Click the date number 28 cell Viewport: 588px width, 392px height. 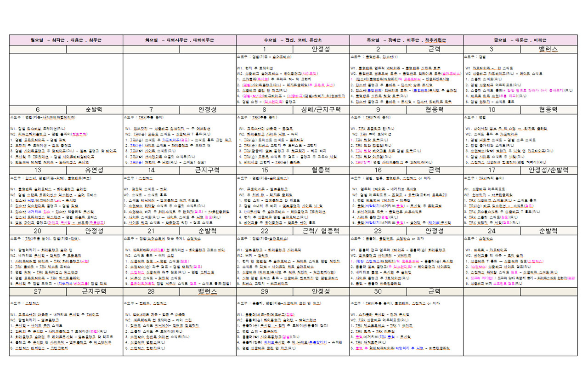(151, 291)
